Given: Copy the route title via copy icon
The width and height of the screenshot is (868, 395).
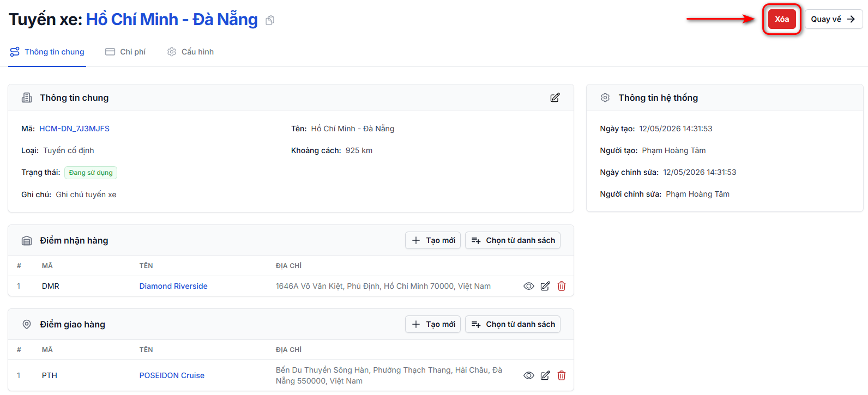Looking at the screenshot, I should (x=270, y=20).
